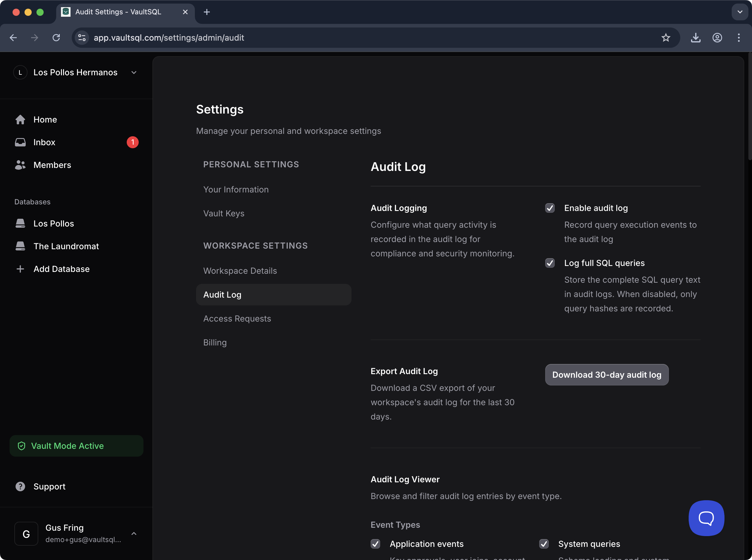Image resolution: width=752 pixels, height=560 pixels.
Task: Open the Inbox tray icon
Action: [20, 142]
